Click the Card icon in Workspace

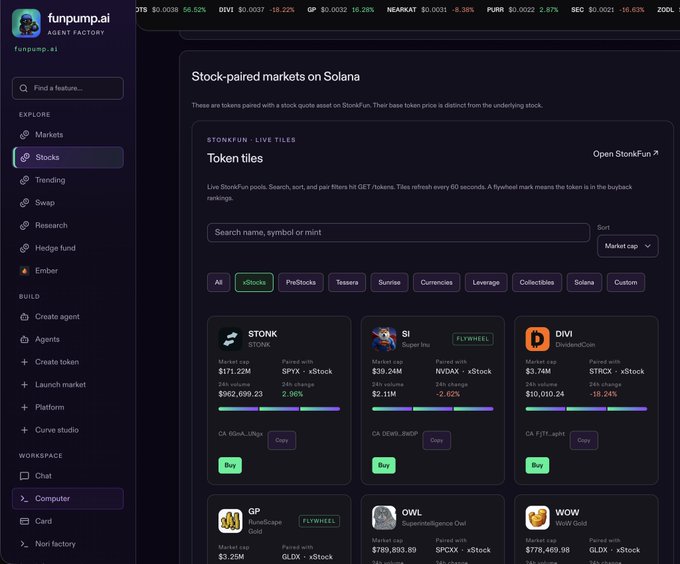tap(24, 521)
